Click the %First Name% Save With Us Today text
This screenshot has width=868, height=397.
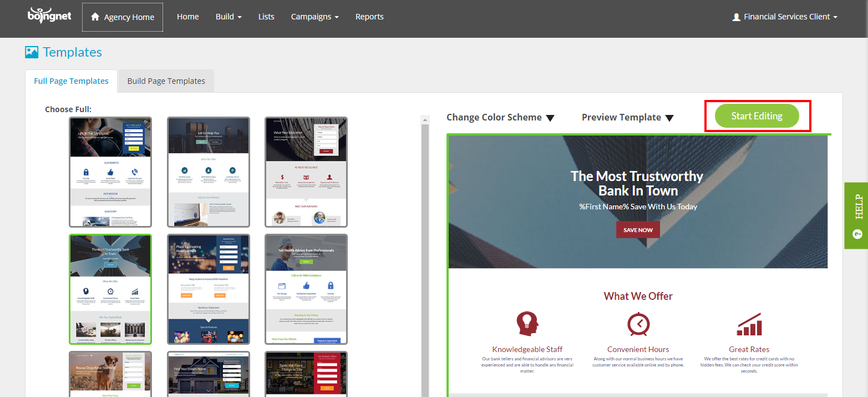tap(638, 207)
